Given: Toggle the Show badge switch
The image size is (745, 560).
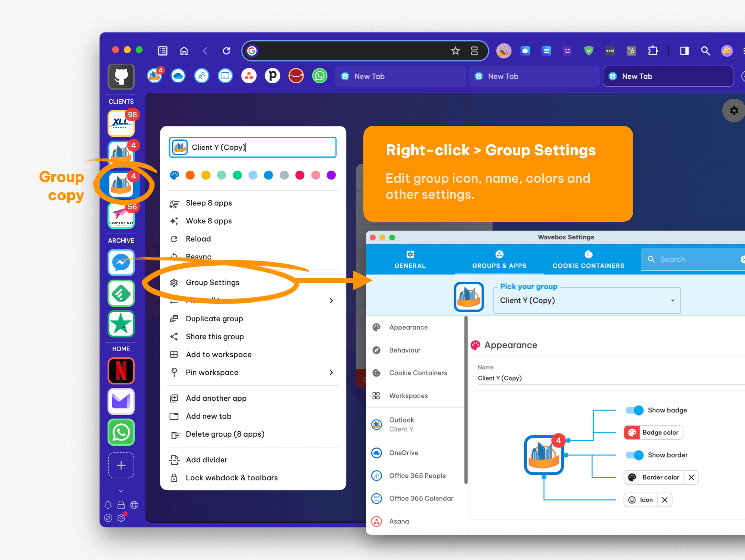Looking at the screenshot, I should pyautogui.click(x=632, y=410).
